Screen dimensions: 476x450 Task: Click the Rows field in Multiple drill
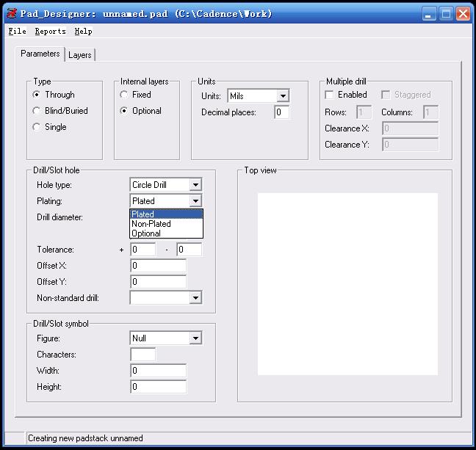point(364,112)
